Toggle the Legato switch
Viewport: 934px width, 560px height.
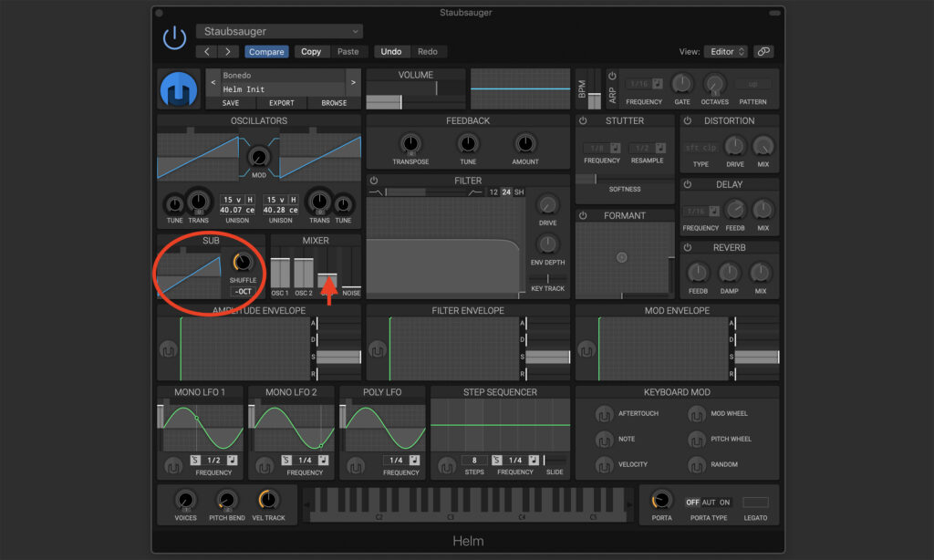pos(755,503)
